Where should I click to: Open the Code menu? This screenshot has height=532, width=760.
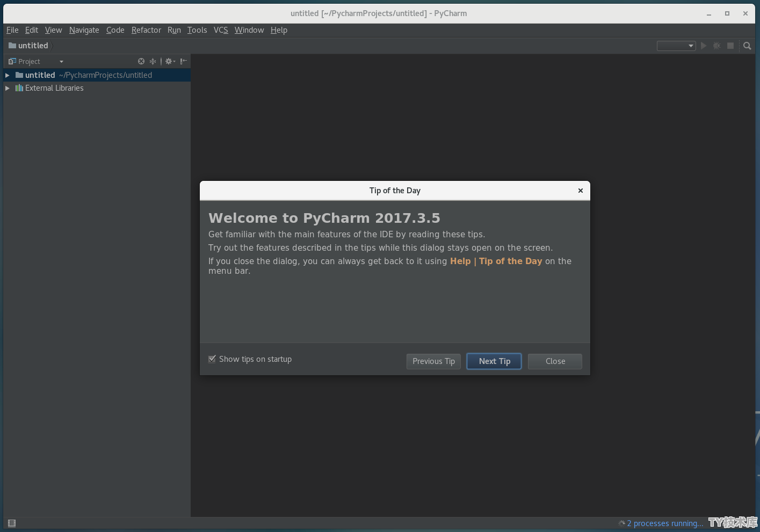(x=115, y=30)
